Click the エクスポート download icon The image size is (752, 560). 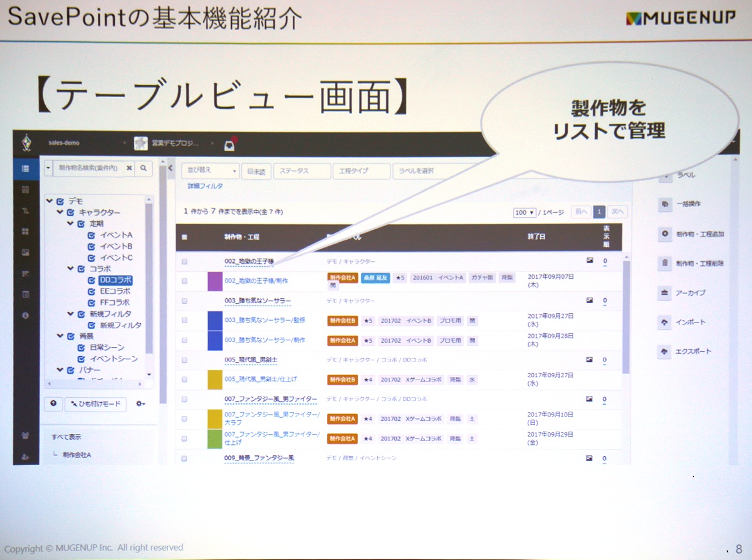664,351
